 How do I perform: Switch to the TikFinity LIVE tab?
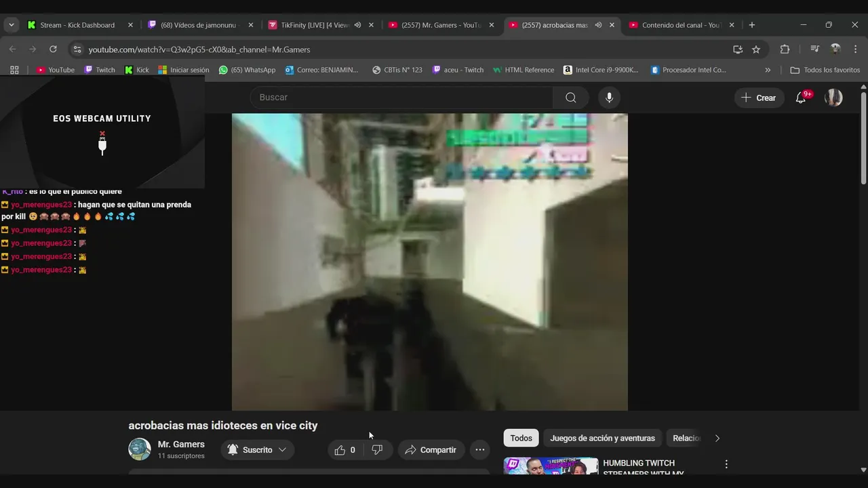click(x=315, y=25)
